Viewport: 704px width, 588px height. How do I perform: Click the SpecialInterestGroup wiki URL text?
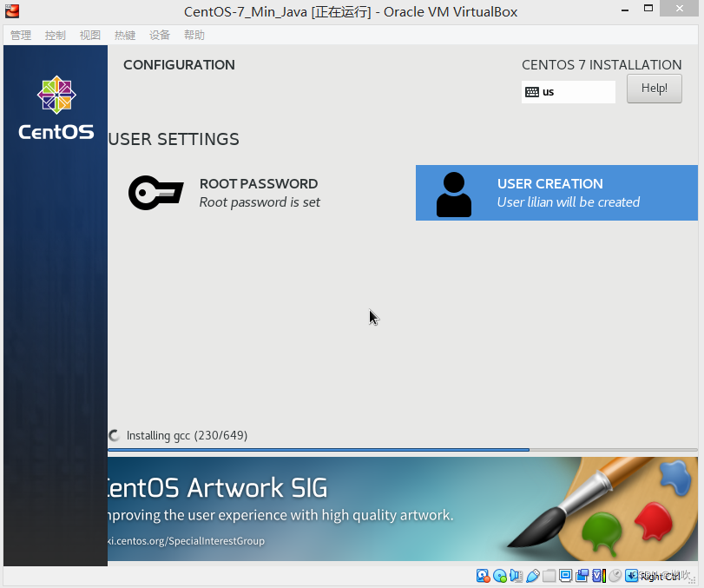pos(186,541)
